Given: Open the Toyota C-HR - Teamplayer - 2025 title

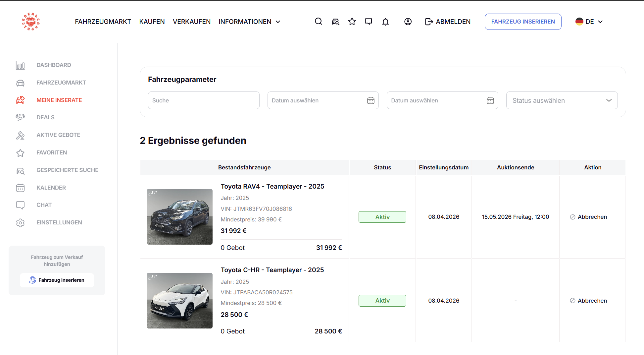Looking at the screenshot, I should 272,270.
